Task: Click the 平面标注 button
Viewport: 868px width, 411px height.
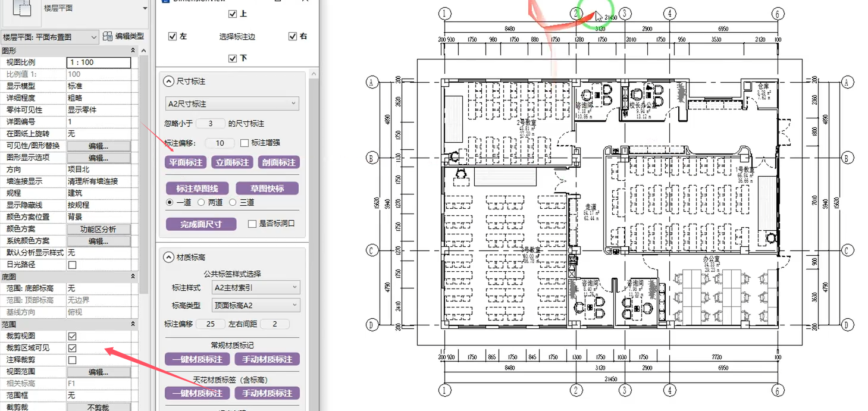Action: (186, 162)
